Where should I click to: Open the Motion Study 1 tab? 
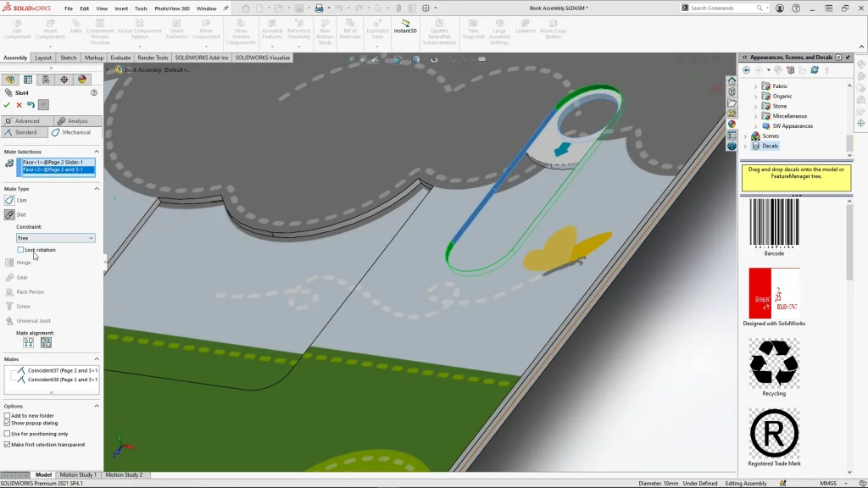[x=77, y=475]
